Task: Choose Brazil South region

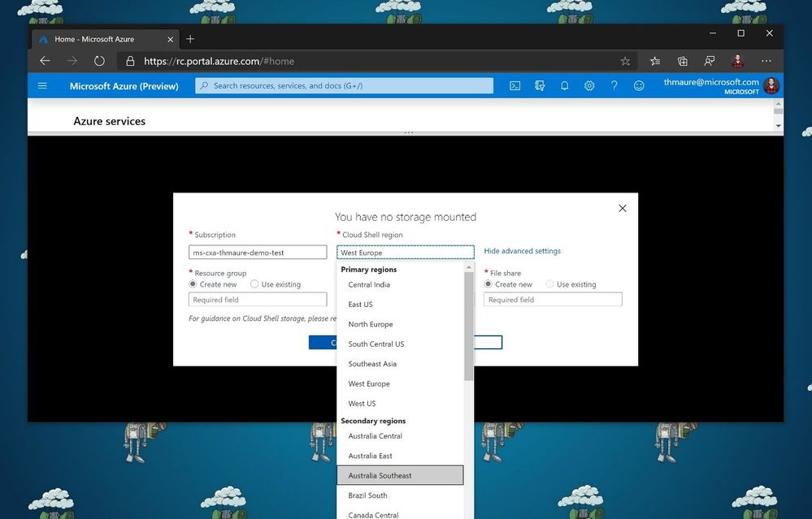Action: coord(400,495)
